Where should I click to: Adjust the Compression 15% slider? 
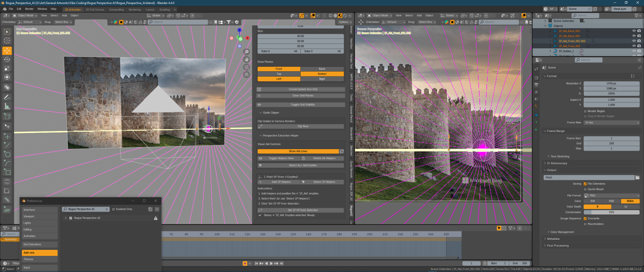[611, 212]
